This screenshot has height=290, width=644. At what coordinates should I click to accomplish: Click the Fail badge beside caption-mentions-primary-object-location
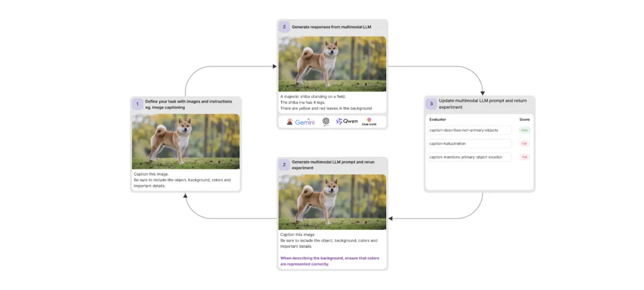(x=525, y=157)
